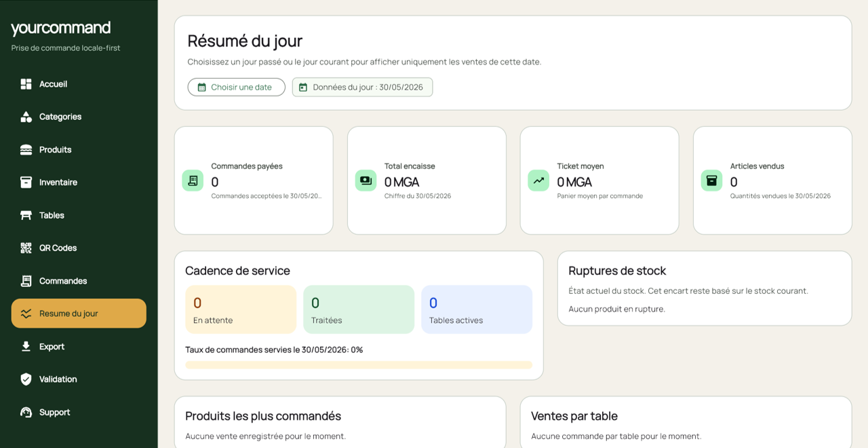Click the QR Codes icon
868x448 pixels.
pos(26,248)
